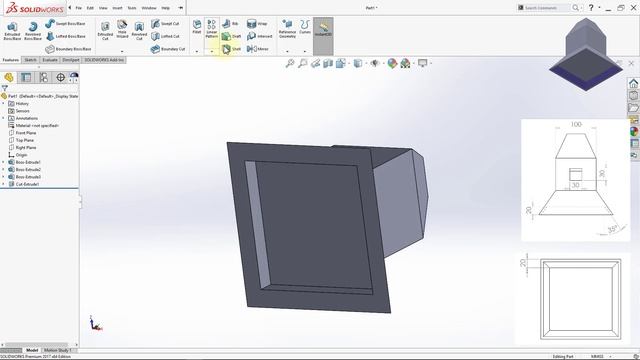Activate the Revolved Cut tool

tap(139, 31)
